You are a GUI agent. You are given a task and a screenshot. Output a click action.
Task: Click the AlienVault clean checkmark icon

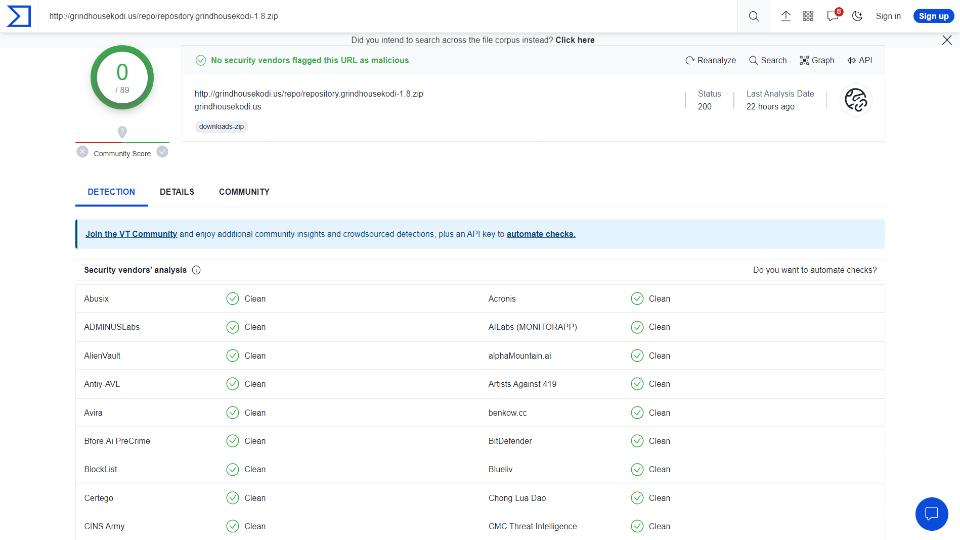tap(232, 356)
